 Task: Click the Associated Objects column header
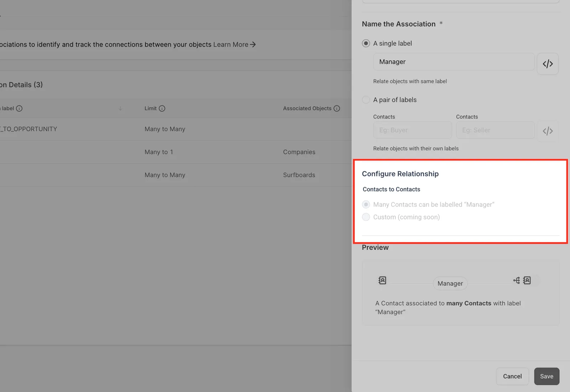307,108
